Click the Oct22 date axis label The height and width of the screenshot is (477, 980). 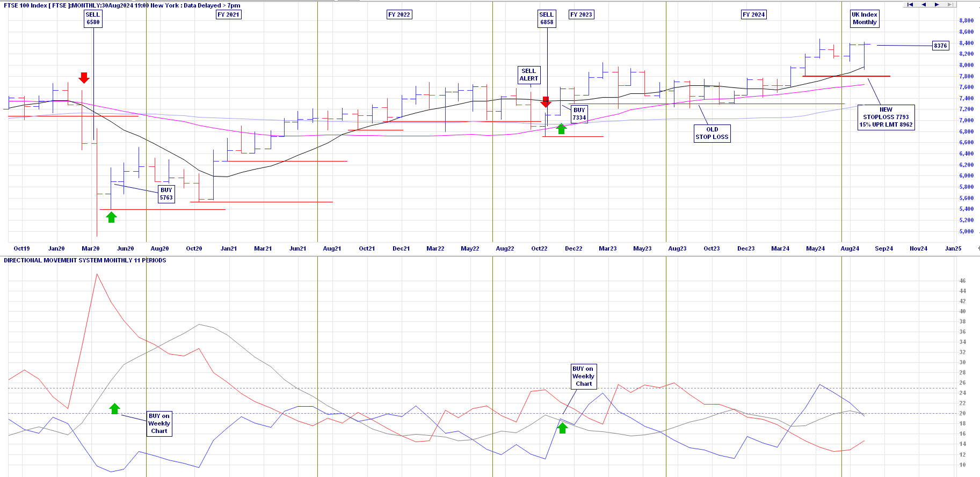point(539,248)
